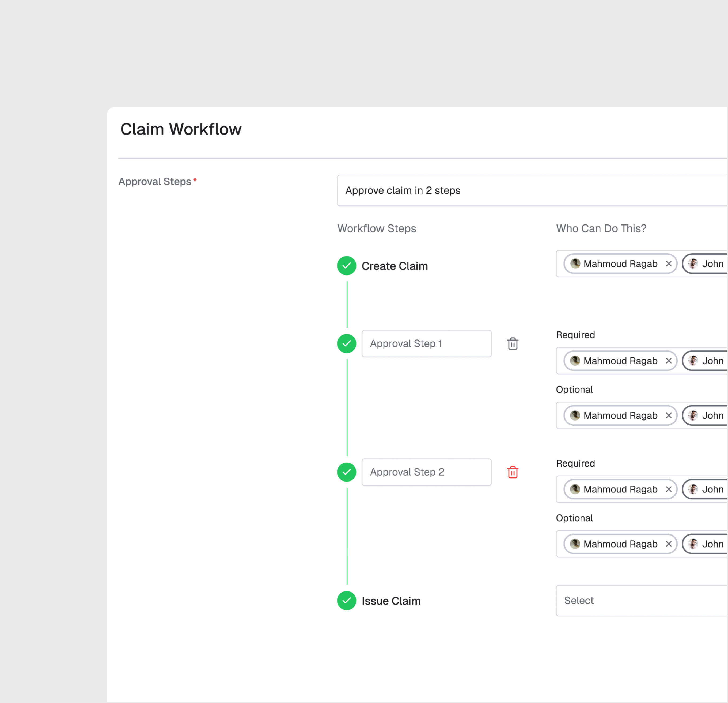Viewport: 728px width, 703px height.
Task: Remove Mahmoud Ragab from Step 1 Required
Action: pyautogui.click(x=669, y=361)
